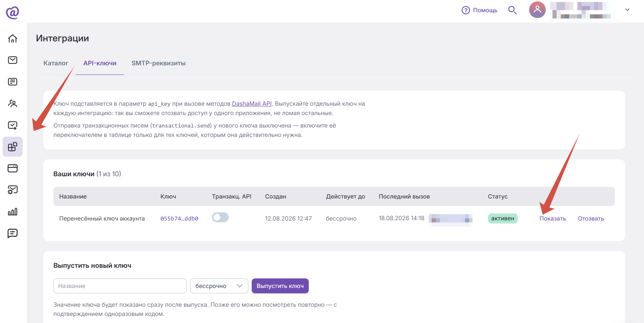Switch to the Каталог tab
Viewport: 644px width, 323px height.
(56, 63)
